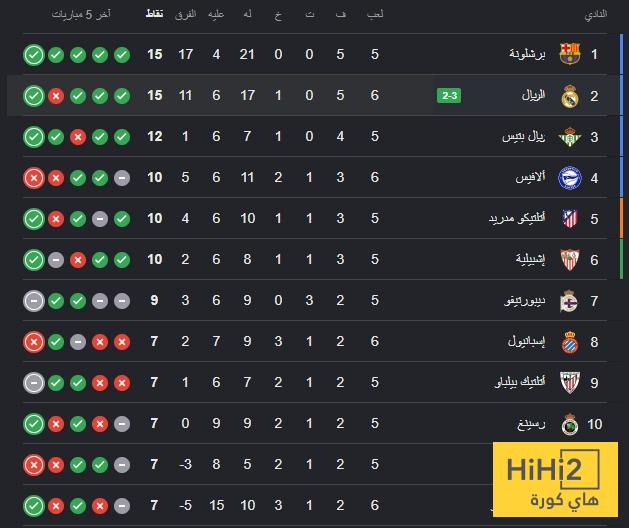Viewport: 629px width, 528px height.
Task: Open the Espanyol club badge
Action: 570,342
